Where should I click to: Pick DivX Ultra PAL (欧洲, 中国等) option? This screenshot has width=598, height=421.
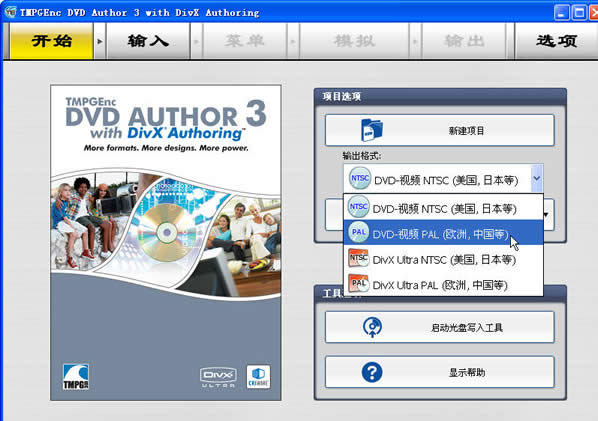click(443, 284)
